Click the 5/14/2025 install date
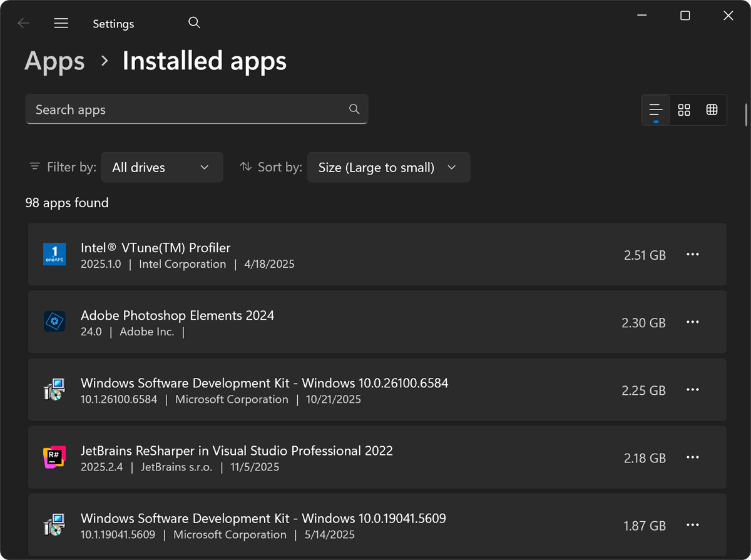Viewport: 751px width, 560px height. click(329, 534)
